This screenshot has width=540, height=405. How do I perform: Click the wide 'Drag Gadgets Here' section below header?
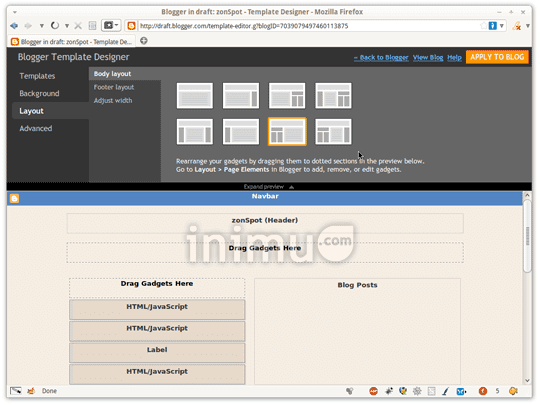265,252
